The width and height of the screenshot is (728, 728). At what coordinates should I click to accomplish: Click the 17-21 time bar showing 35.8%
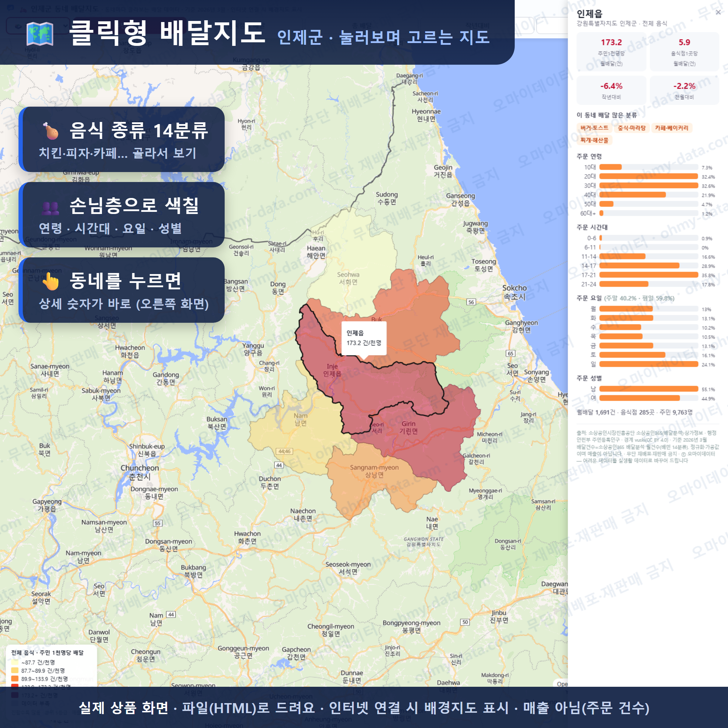click(648, 275)
